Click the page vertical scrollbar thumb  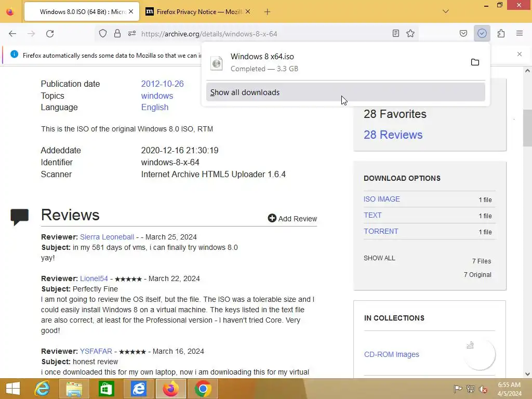527,128
